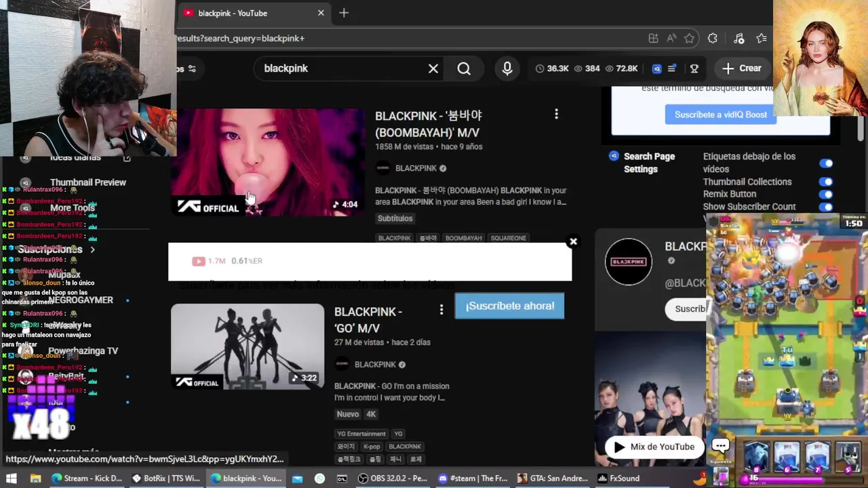Click Suscríbete a vidIQ Boost button

[x=721, y=115]
